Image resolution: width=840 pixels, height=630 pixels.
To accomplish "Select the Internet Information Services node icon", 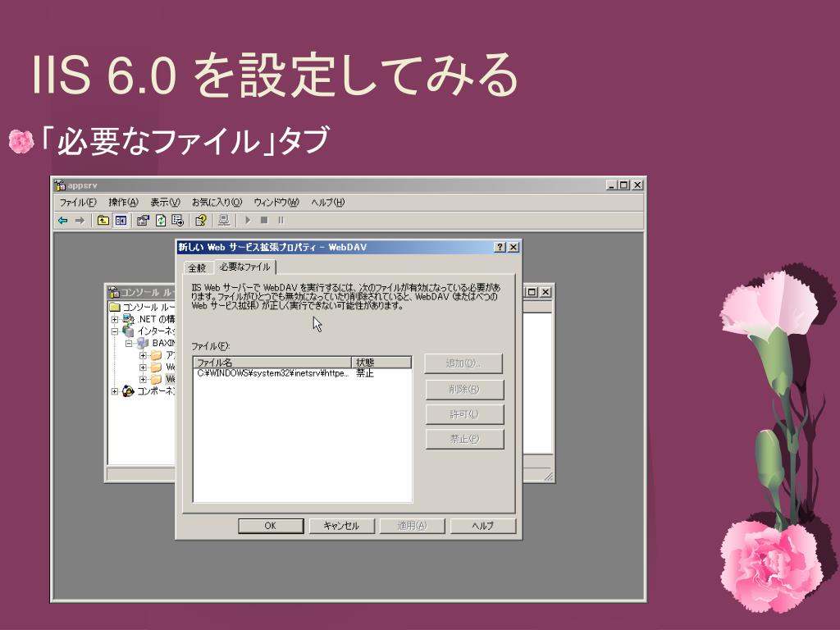I will click(x=129, y=331).
